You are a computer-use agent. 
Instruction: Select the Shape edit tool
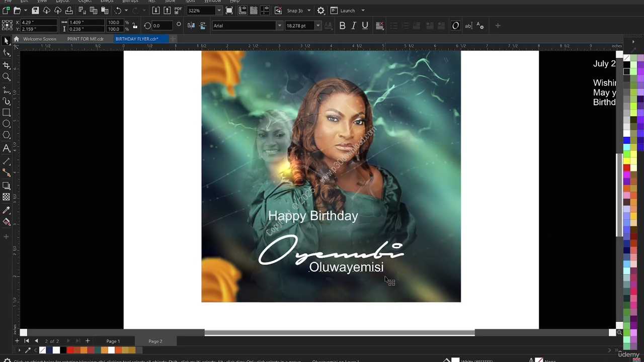[6, 53]
